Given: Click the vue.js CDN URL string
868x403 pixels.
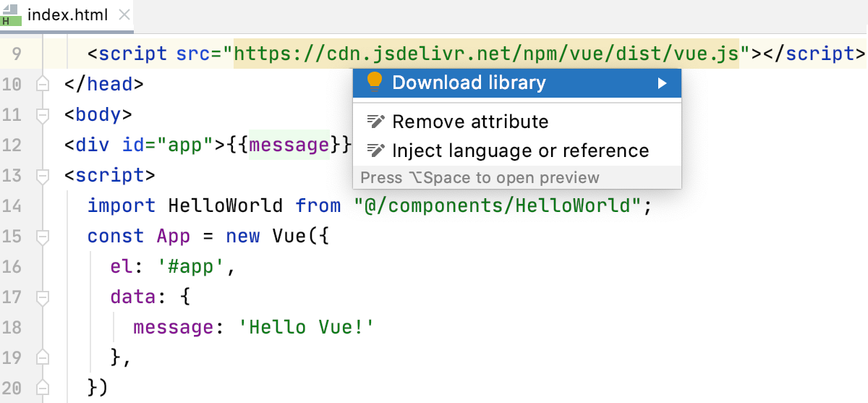Looking at the screenshot, I should [x=485, y=54].
